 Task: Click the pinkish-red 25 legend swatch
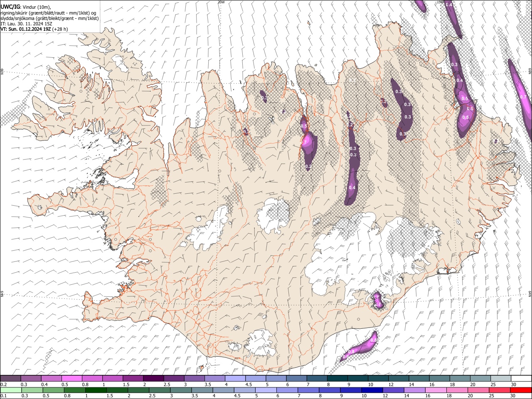[x=501, y=390]
